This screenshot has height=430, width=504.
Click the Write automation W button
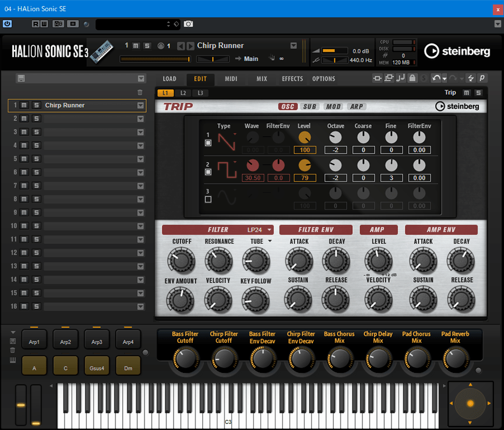pos(44,24)
